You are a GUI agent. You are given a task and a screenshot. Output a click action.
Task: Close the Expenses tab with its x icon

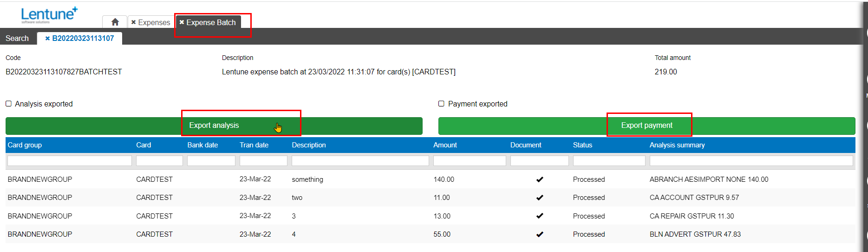coord(133,22)
